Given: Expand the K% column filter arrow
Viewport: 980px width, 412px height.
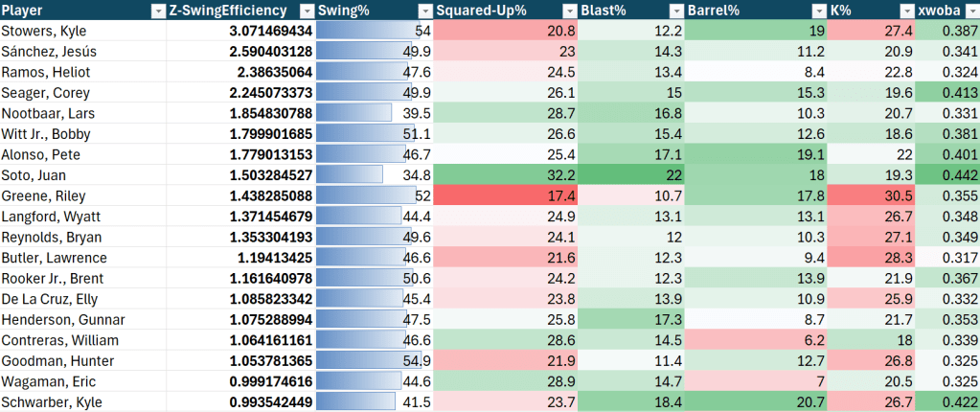Looking at the screenshot, I should 905,11.
